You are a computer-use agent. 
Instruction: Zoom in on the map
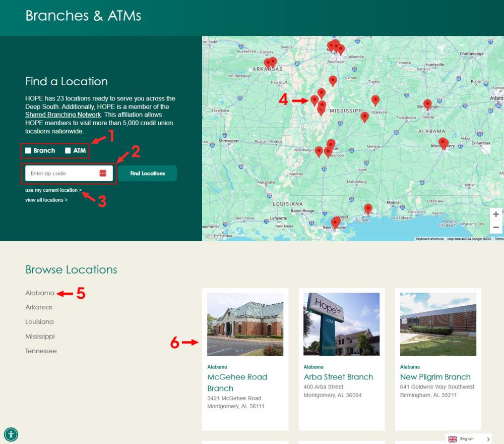pyautogui.click(x=496, y=214)
